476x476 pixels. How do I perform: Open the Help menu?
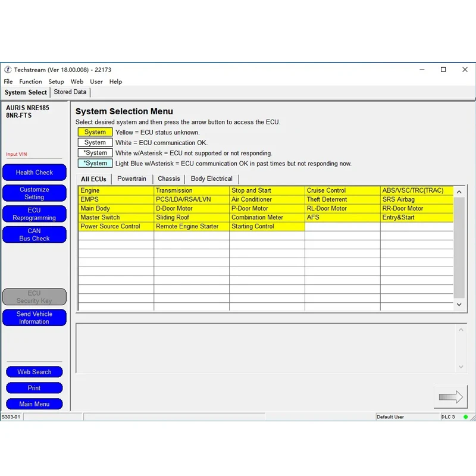(115, 82)
